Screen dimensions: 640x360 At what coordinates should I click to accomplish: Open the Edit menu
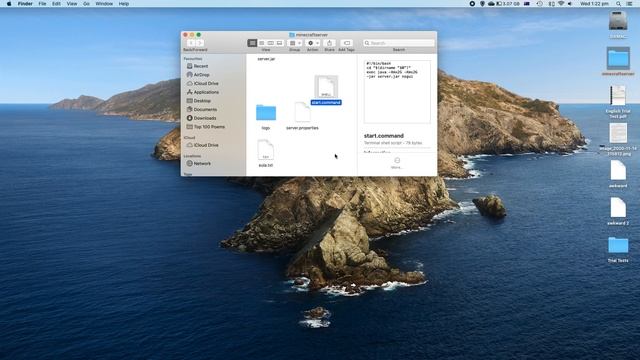pyautogui.click(x=56, y=4)
